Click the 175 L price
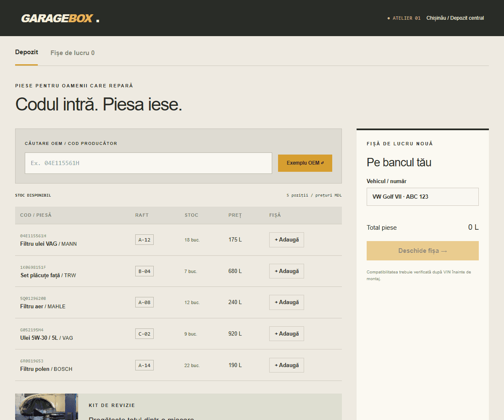This screenshot has width=504, height=420. coord(235,240)
